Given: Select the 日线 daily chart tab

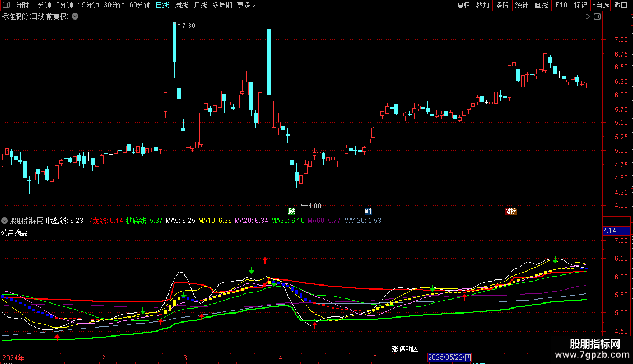Looking at the screenshot, I should [162, 5].
